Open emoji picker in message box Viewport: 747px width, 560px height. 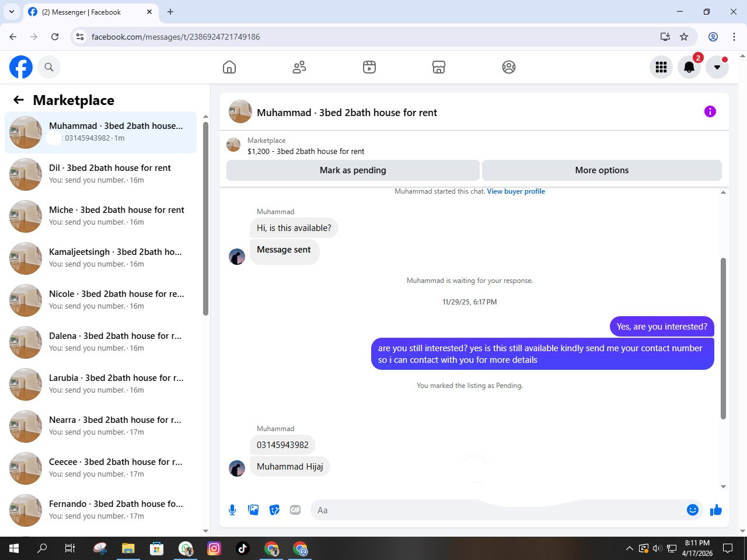point(693,510)
